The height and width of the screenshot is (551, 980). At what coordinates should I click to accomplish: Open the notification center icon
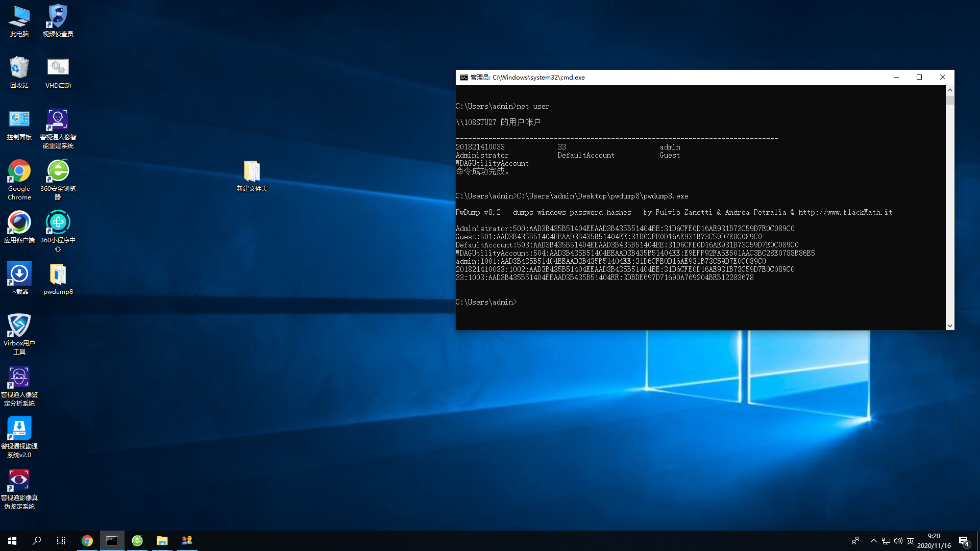964,541
